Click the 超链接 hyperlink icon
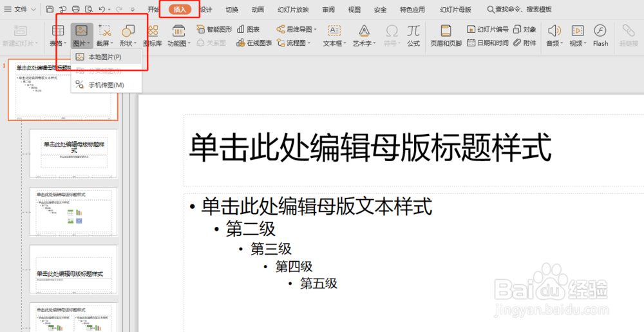The width and height of the screenshot is (644, 332). coord(629,31)
